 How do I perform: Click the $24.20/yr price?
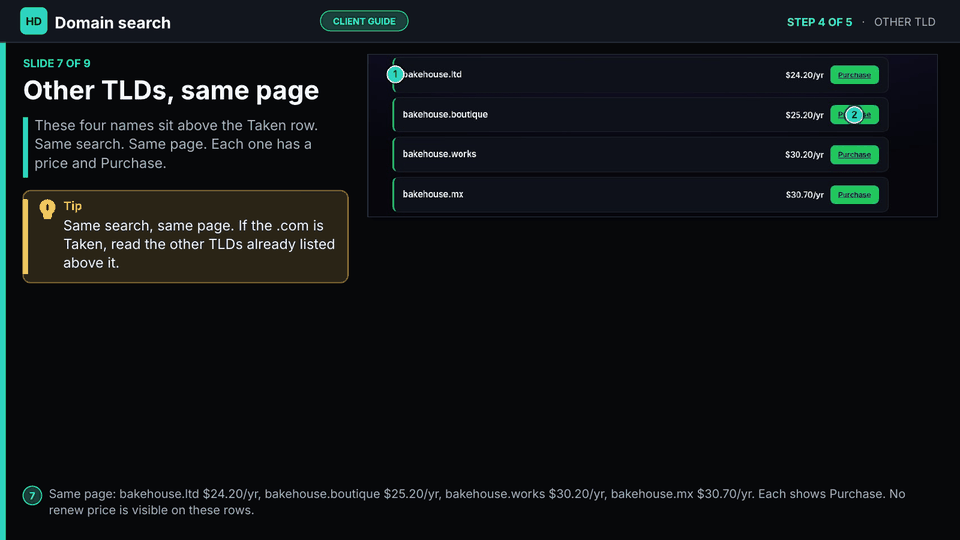(x=804, y=75)
